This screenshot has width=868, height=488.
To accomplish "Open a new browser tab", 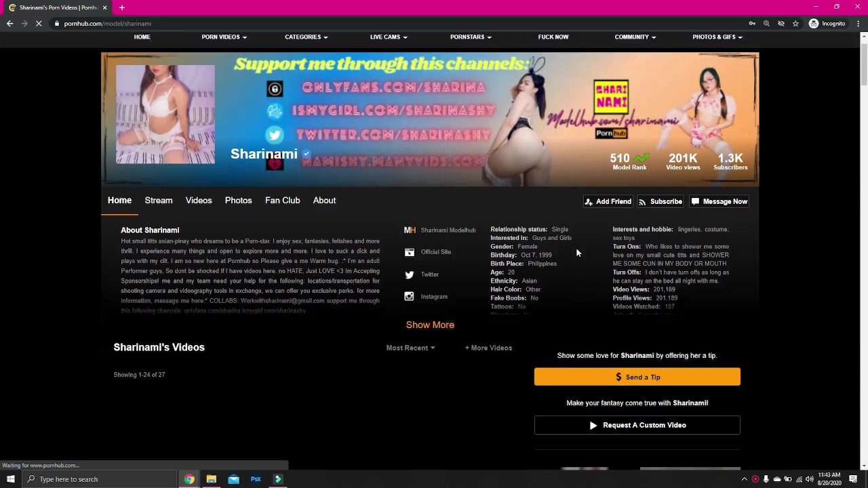I will click(122, 7).
